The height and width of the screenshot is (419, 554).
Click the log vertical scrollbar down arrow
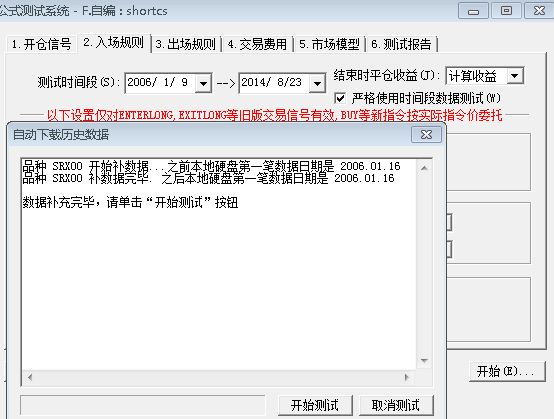pos(424,361)
